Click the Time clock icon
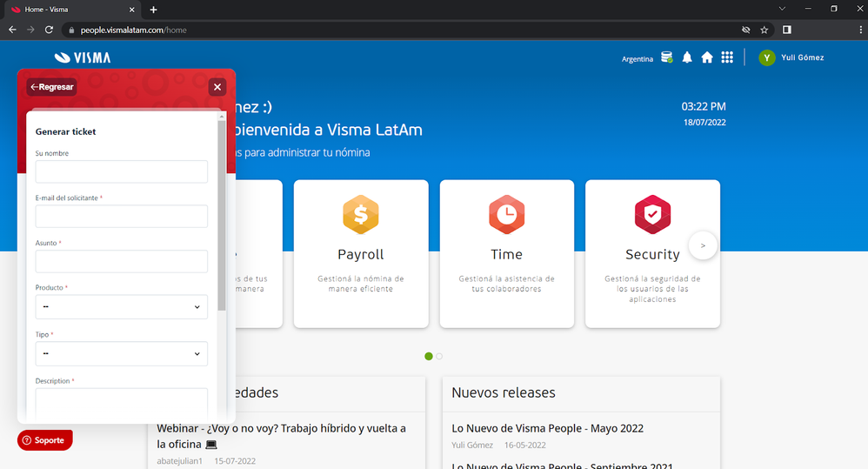 506,214
